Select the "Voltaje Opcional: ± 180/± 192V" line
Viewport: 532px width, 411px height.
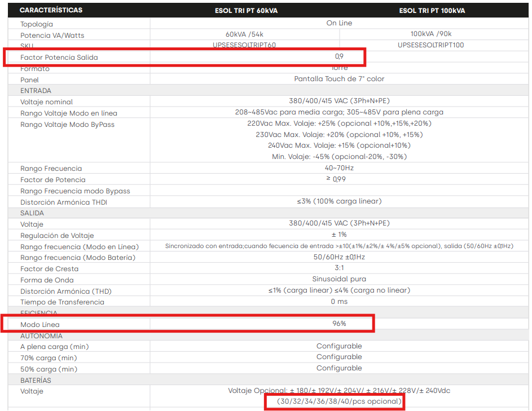coord(339,391)
